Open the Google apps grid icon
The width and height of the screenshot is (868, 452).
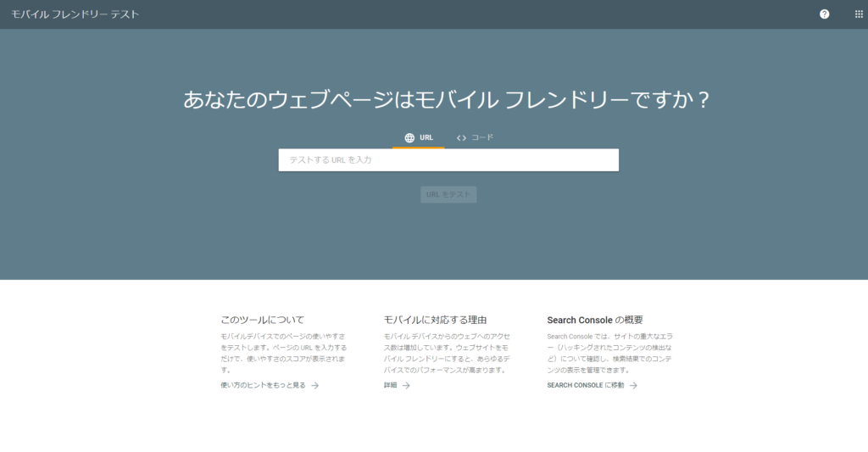coord(859,14)
